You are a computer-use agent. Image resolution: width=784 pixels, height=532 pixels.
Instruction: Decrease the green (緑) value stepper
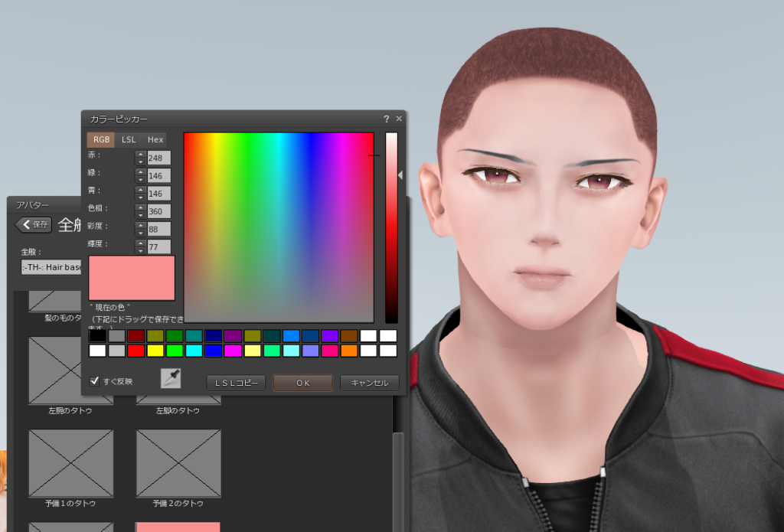pyautogui.click(x=141, y=180)
